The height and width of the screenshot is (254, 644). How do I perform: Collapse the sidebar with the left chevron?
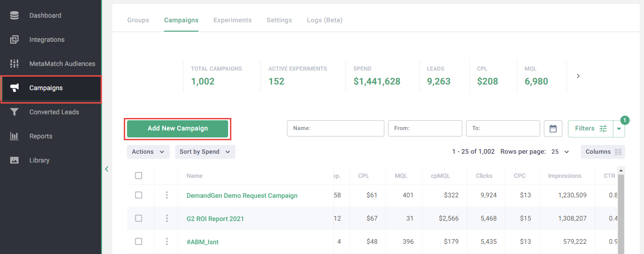click(x=107, y=169)
